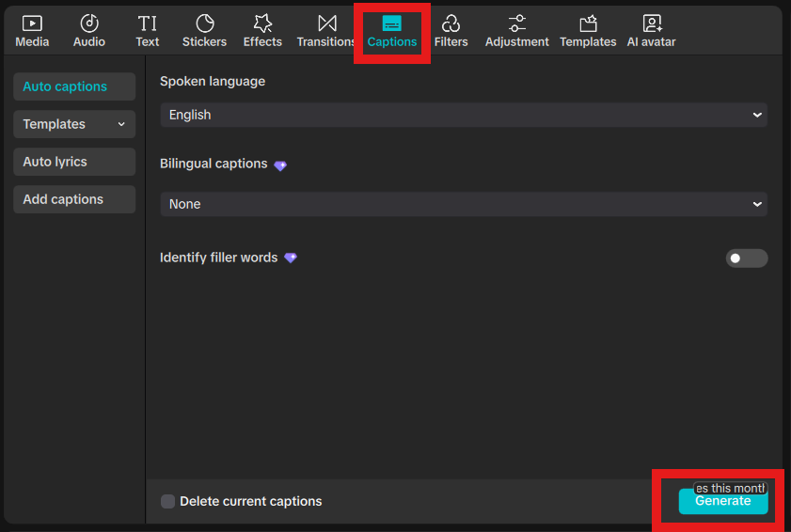Click the Delete current captions text
This screenshot has width=791, height=532.
(251, 501)
